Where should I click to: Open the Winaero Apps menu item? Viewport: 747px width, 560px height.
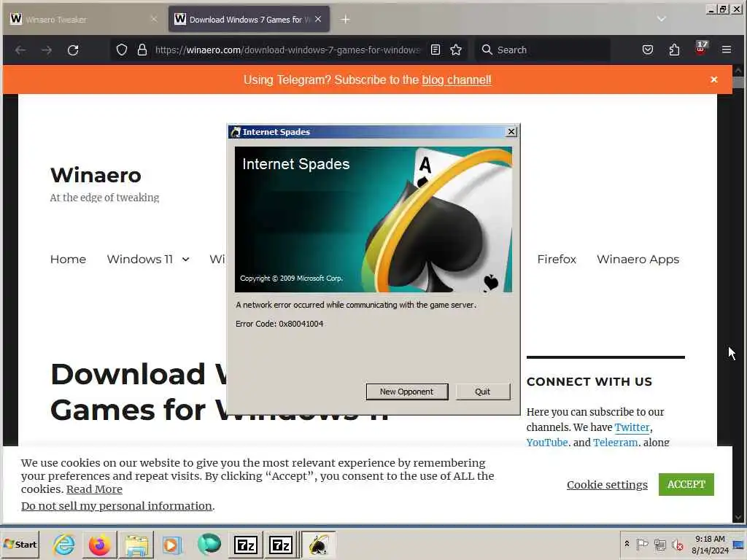[638, 260]
